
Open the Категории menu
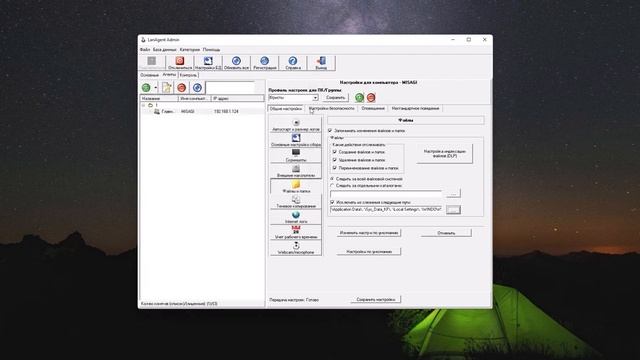pyautogui.click(x=189, y=50)
